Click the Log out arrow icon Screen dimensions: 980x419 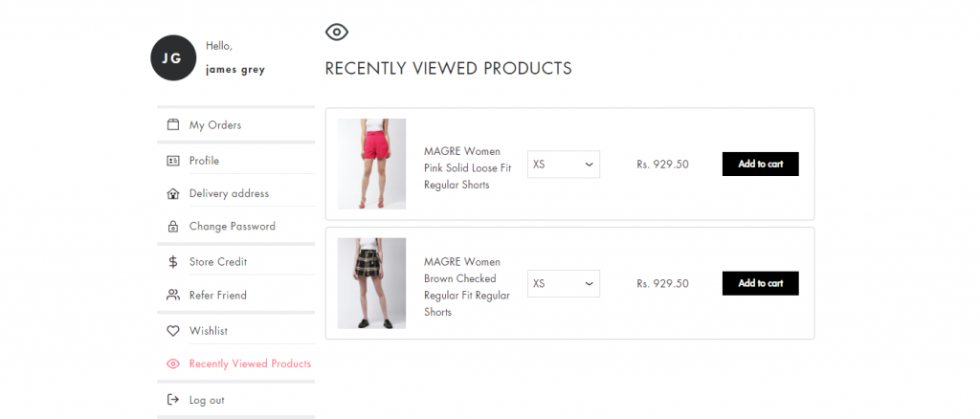click(173, 400)
